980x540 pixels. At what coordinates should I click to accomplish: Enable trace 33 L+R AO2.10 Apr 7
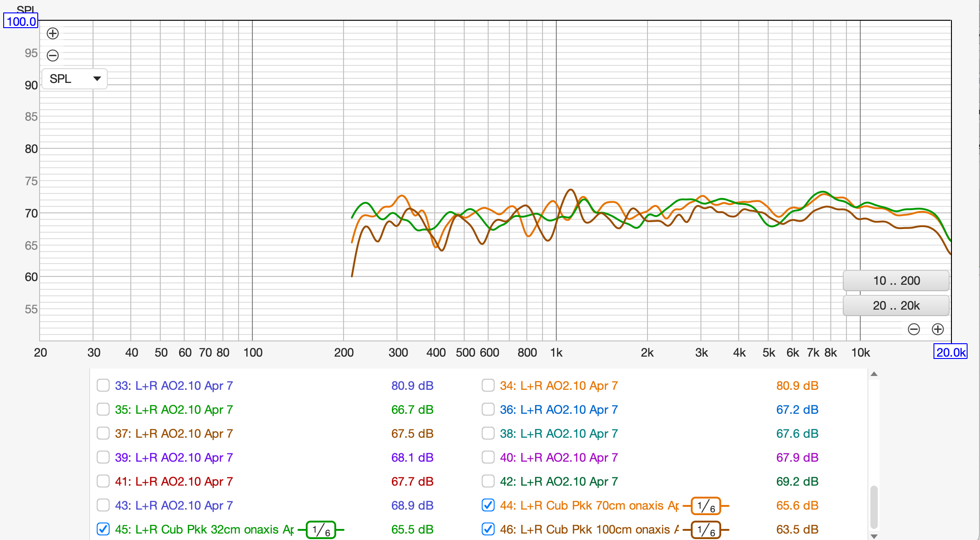click(103, 386)
